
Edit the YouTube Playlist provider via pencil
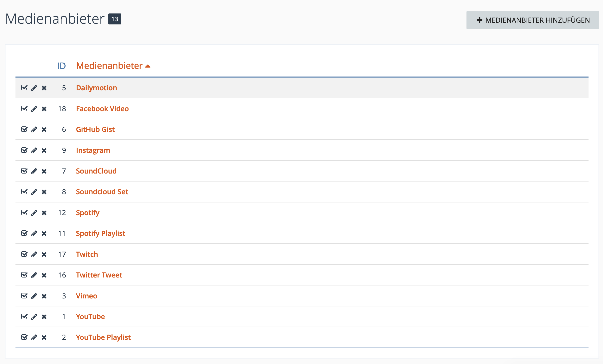pyautogui.click(x=34, y=337)
